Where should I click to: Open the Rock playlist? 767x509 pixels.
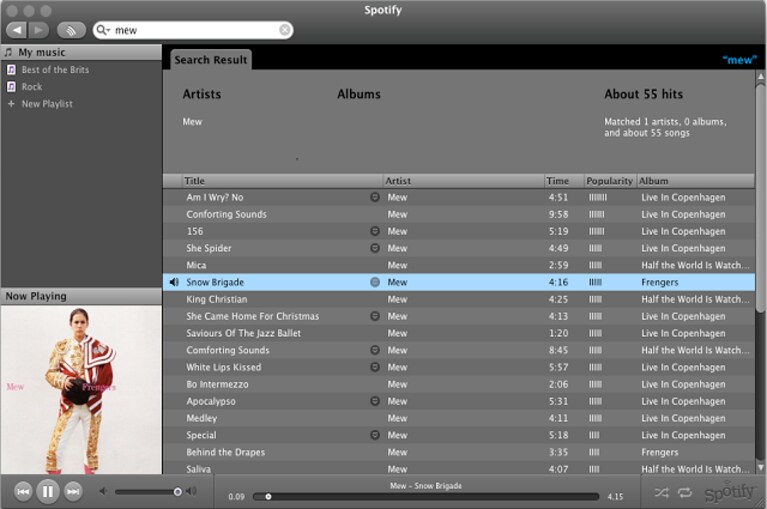click(x=32, y=87)
